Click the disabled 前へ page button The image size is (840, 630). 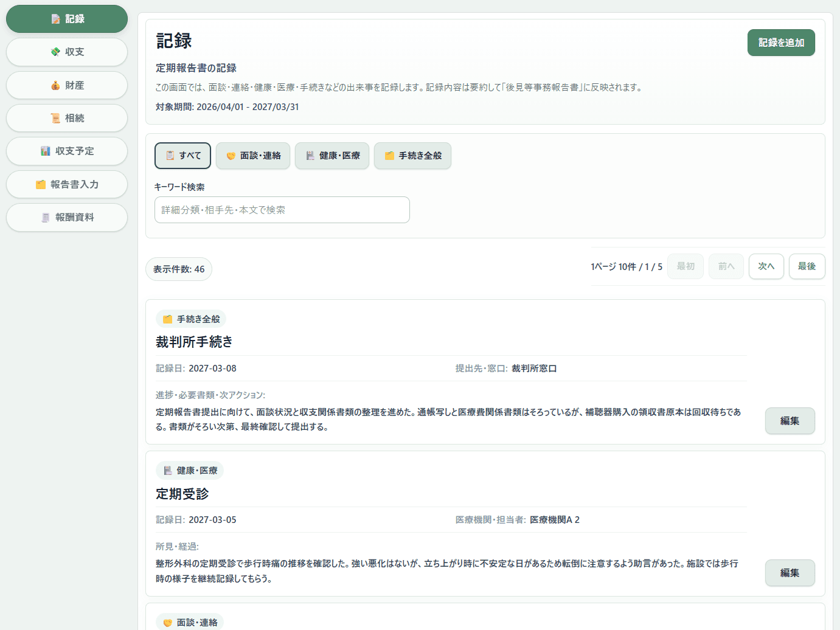pyautogui.click(x=726, y=266)
